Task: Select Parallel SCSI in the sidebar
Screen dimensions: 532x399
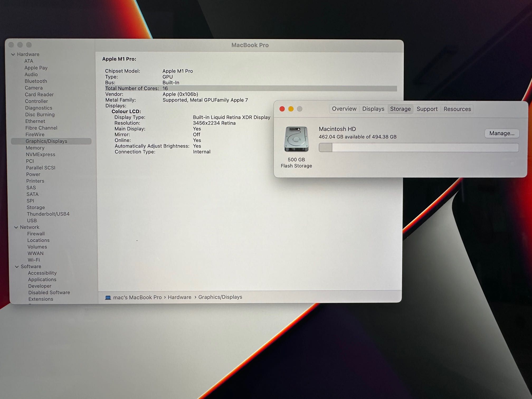Action: click(x=41, y=168)
